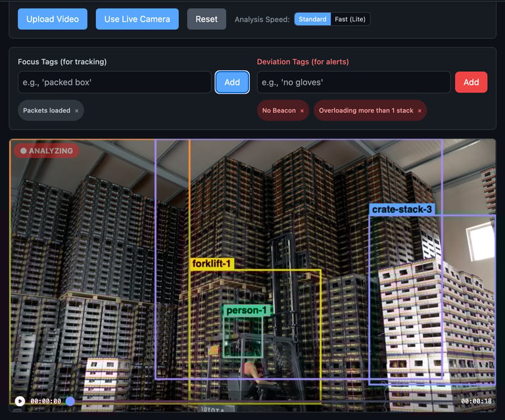Viewport: 505px width, 420px height.
Task: Start the Use Live Camera option
Action: click(137, 19)
